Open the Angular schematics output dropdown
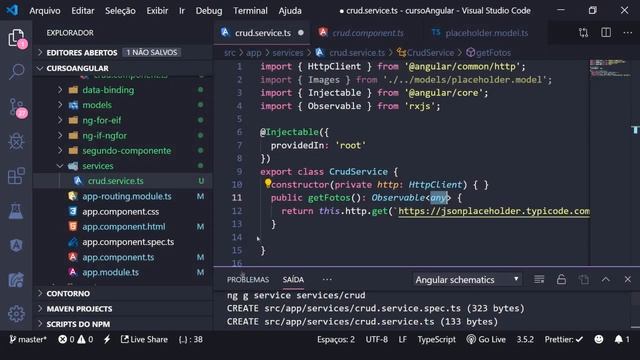This screenshot has width=640, height=360. click(x=467, y=280)
